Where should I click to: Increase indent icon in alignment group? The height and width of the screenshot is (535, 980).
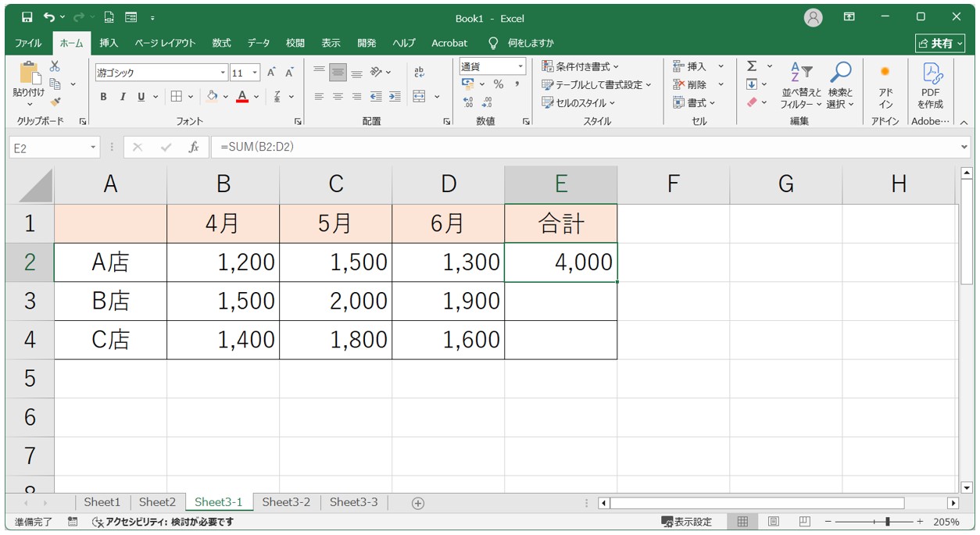tap(395, 97)
